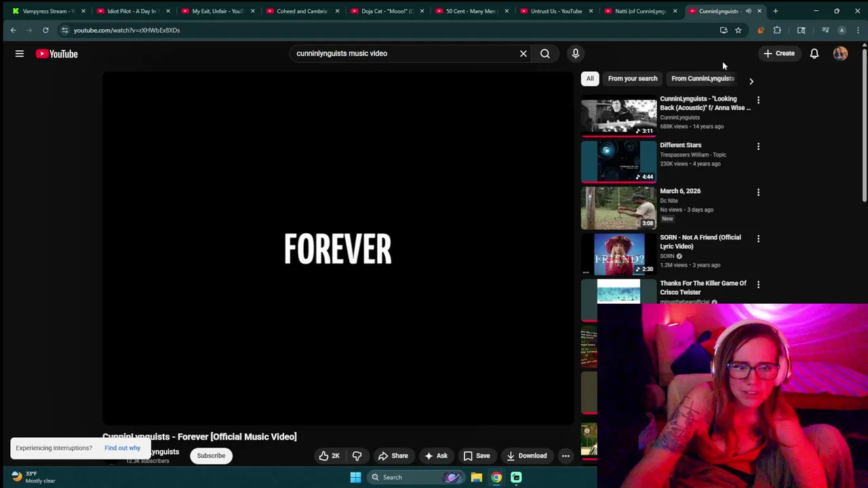The height and width of the screenshot is (488, 868).
Task: Switch to the Doja Cat Mooo! tab
Action: point(387,11)
